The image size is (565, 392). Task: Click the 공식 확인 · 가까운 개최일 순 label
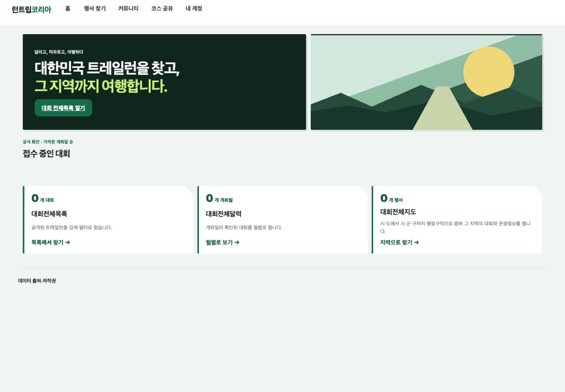pos(48,142)
